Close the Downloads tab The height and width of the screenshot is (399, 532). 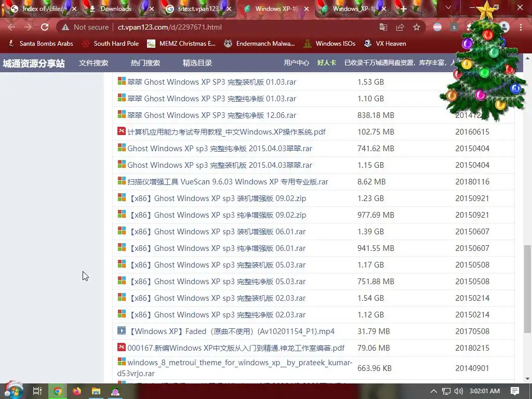[152, 9]
